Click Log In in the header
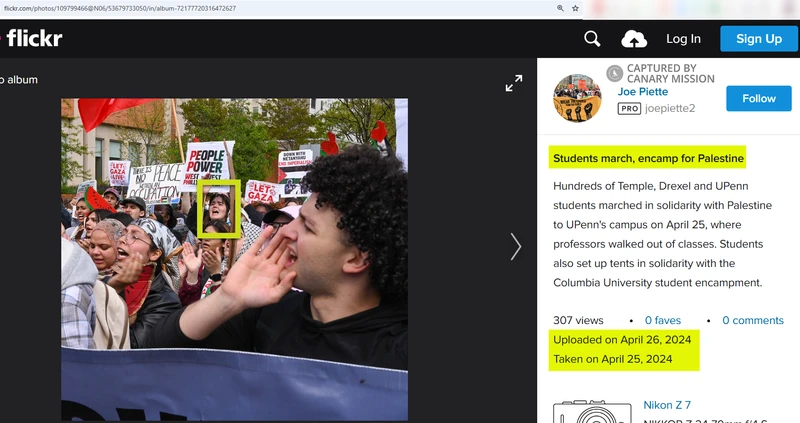The width and height of the screenshot is (800, 423). click(684, 39)
